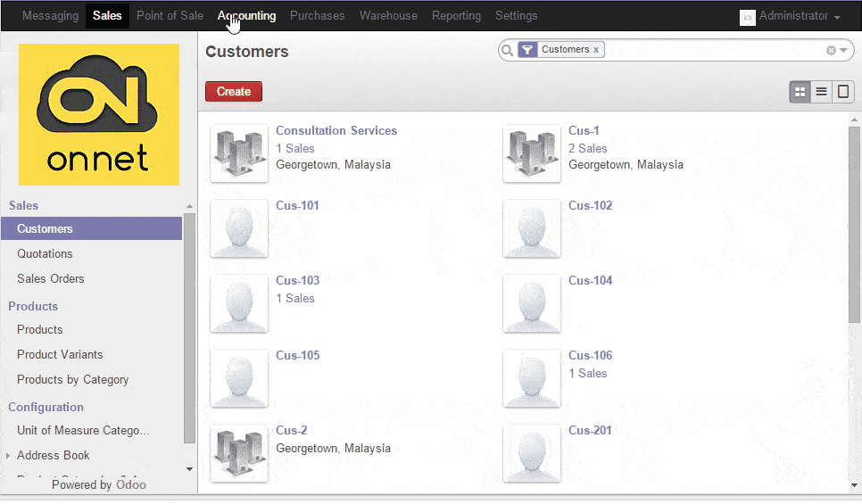Screen dimensions: 862x504
Task: Open Consultation Services company thumbnail
Action: tap(239, 153)
